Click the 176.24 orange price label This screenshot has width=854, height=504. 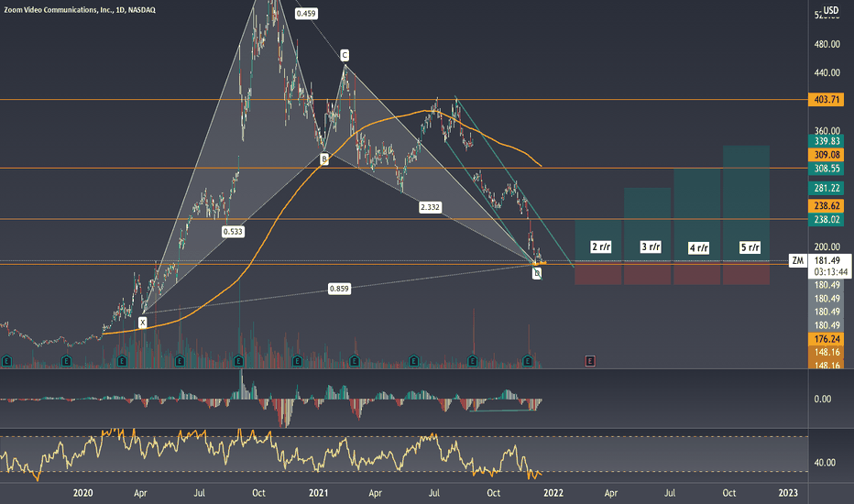coord(827,339)
